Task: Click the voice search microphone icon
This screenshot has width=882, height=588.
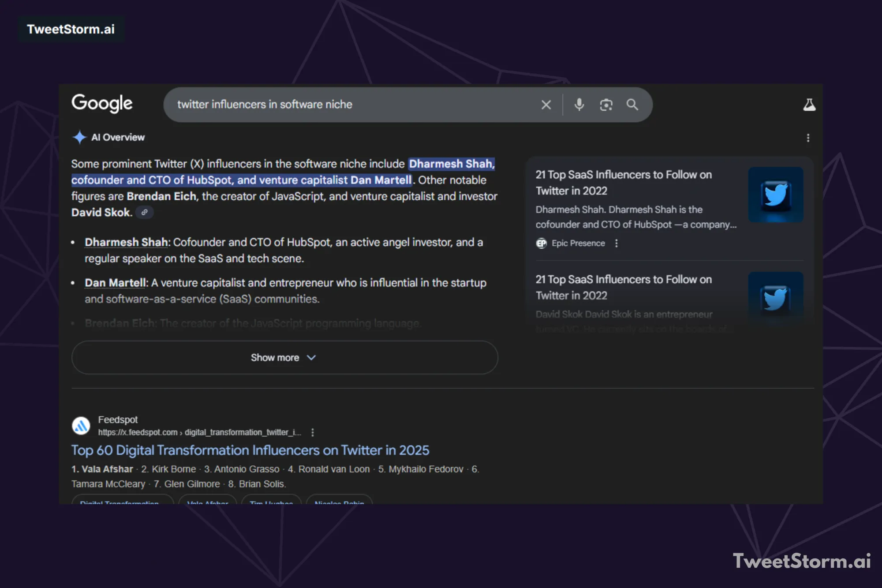Action: click(x=579, y=105)
